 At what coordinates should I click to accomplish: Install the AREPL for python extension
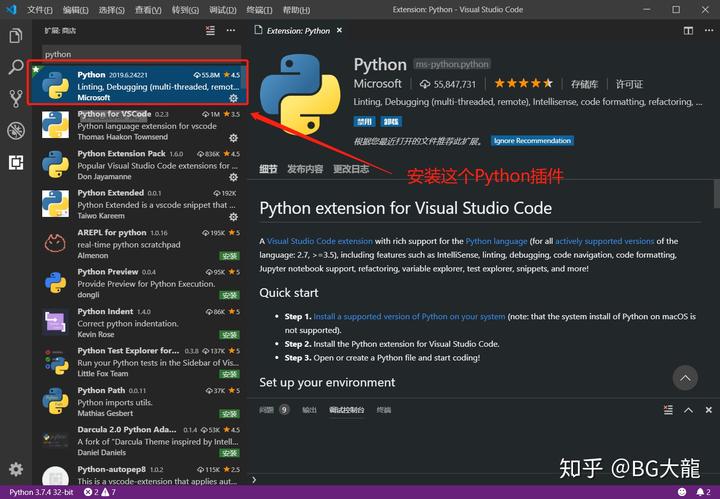tap(229, 256)
